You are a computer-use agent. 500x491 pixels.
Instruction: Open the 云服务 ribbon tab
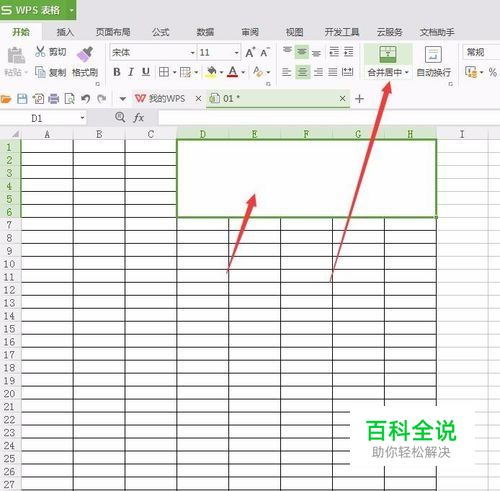(x=390, y=32)
